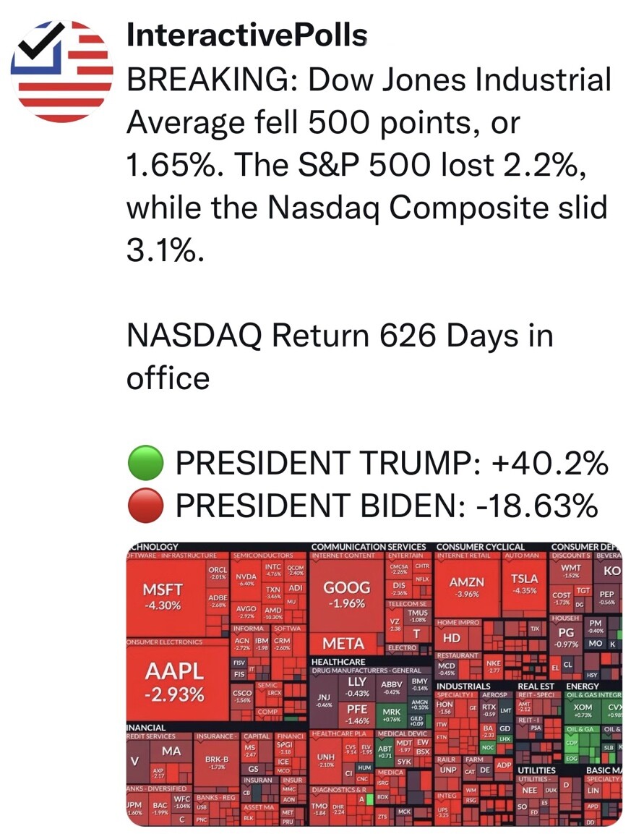Image resolution: width=644 pixels, height=834 pixels.
Task: Select the GOOG -1.96% tile
Action: (x=346, y=596)
